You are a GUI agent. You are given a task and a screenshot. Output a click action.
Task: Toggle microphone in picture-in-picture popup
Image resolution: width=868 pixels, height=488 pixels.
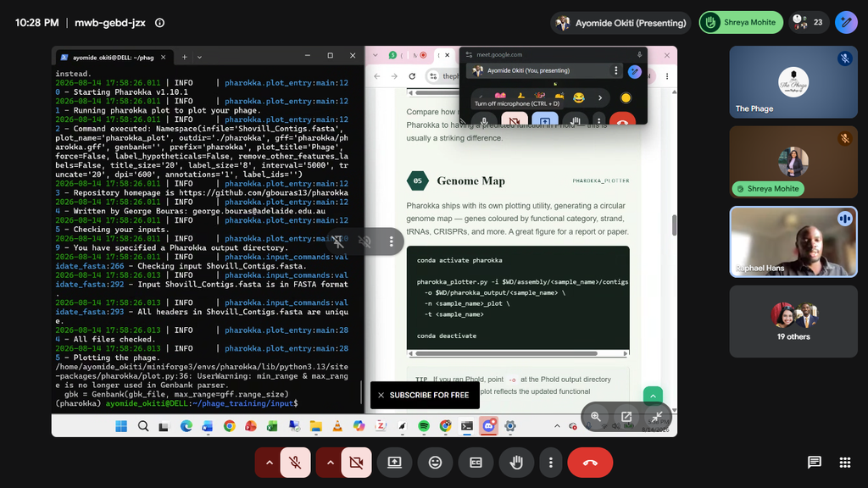tap(484, 119)
